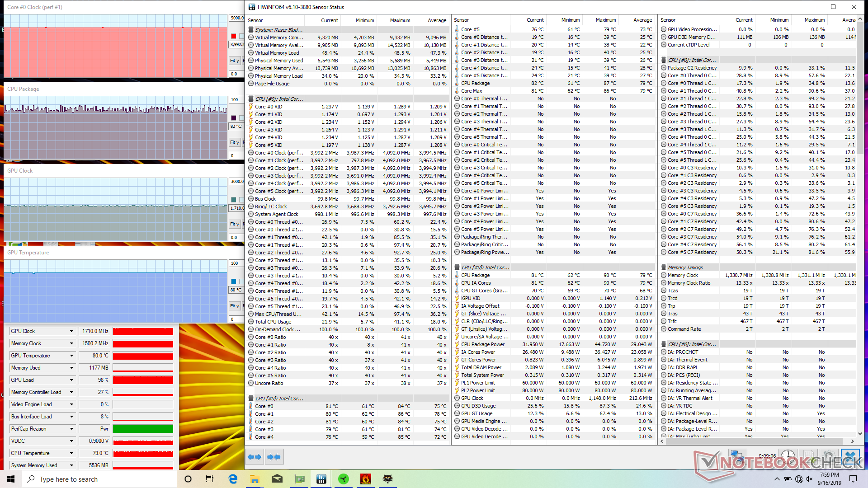Open sensor settings gear icon

click(x=829, y=457)
